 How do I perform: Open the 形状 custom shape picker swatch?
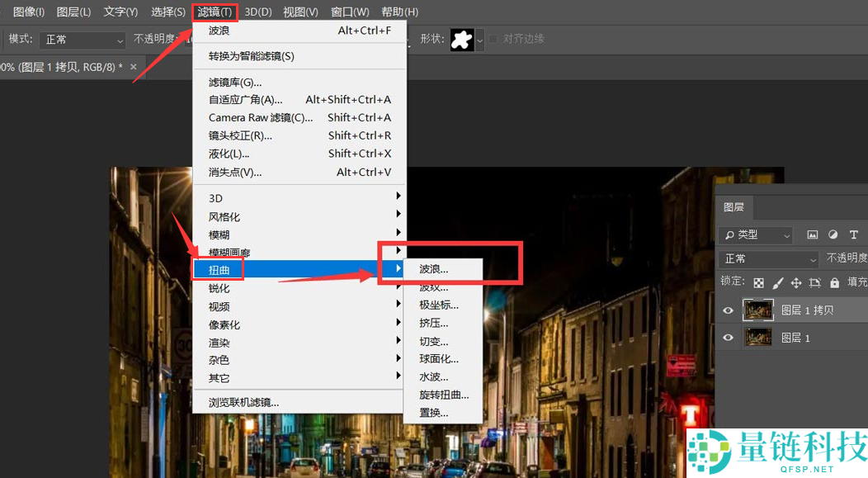tap(466, 40)
